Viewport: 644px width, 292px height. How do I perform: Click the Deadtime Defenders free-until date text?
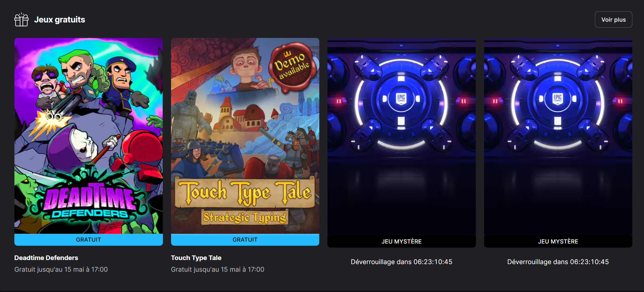61,270
